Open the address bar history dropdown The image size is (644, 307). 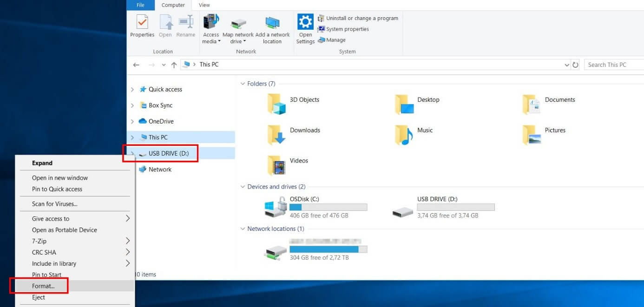[x=566, y=65]
